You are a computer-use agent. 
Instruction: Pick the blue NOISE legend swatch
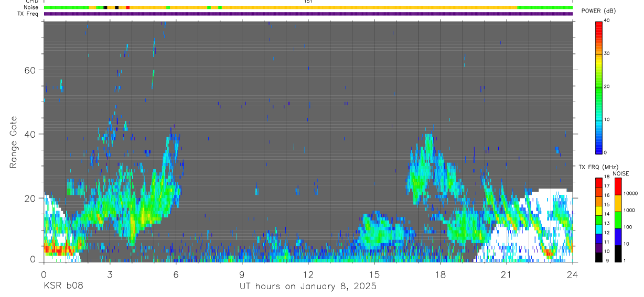[x=618, y=237]
